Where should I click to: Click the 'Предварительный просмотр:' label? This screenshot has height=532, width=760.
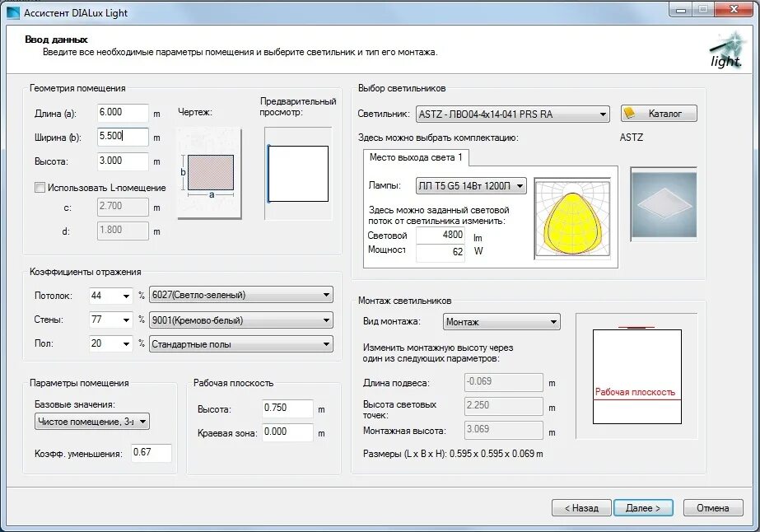click(x=297, y=106)
